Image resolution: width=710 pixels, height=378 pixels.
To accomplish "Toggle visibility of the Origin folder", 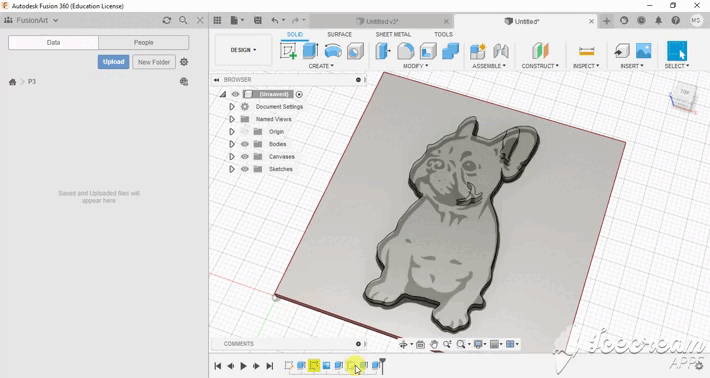I will click(x=245, y=132).
